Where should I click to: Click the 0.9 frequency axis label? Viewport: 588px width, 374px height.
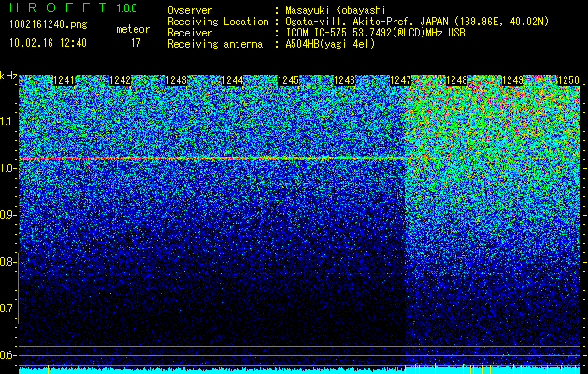coord(8,215)
